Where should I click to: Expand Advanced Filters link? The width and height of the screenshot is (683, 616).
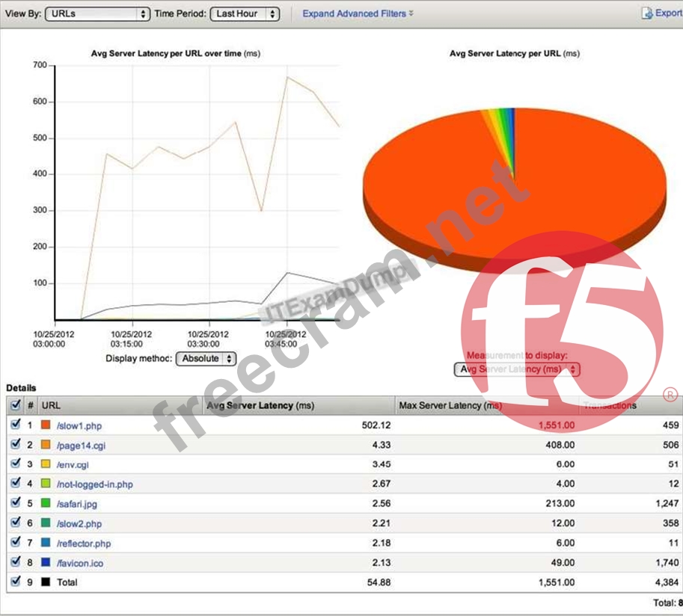click(358, 14)
